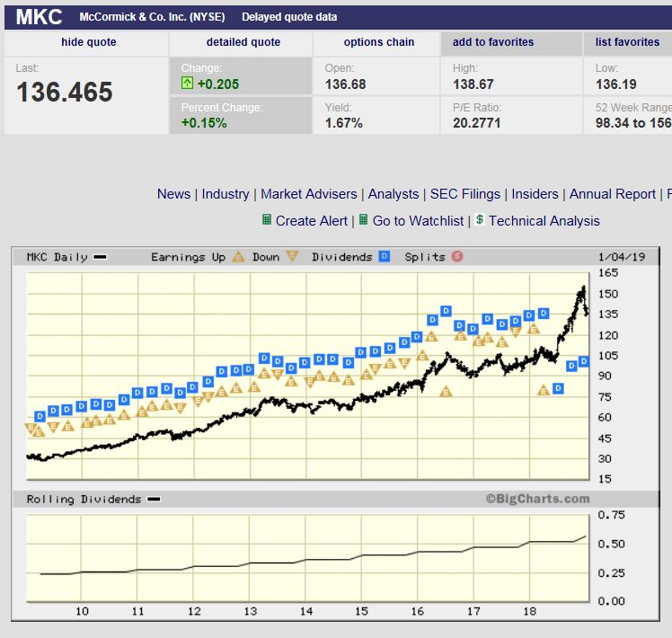This screenshot has height=638, width=672.
Task: Click the Create Alert green icon
Action: (266, 220)
